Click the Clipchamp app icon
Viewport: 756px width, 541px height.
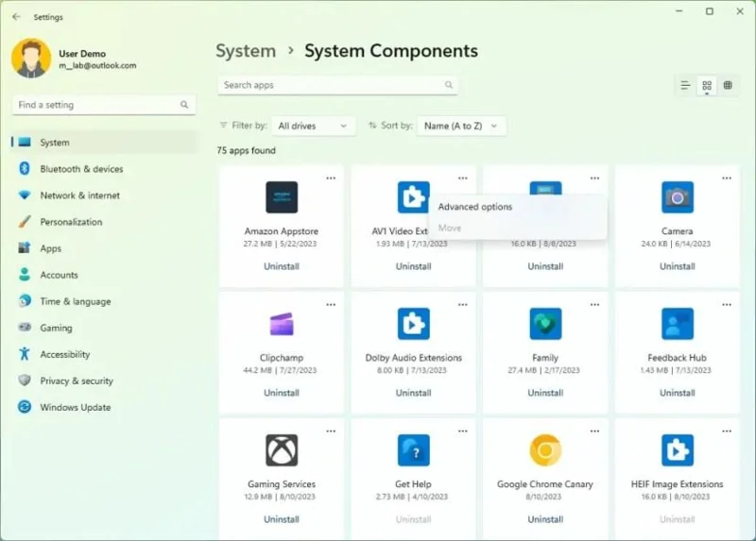[282, 324]
